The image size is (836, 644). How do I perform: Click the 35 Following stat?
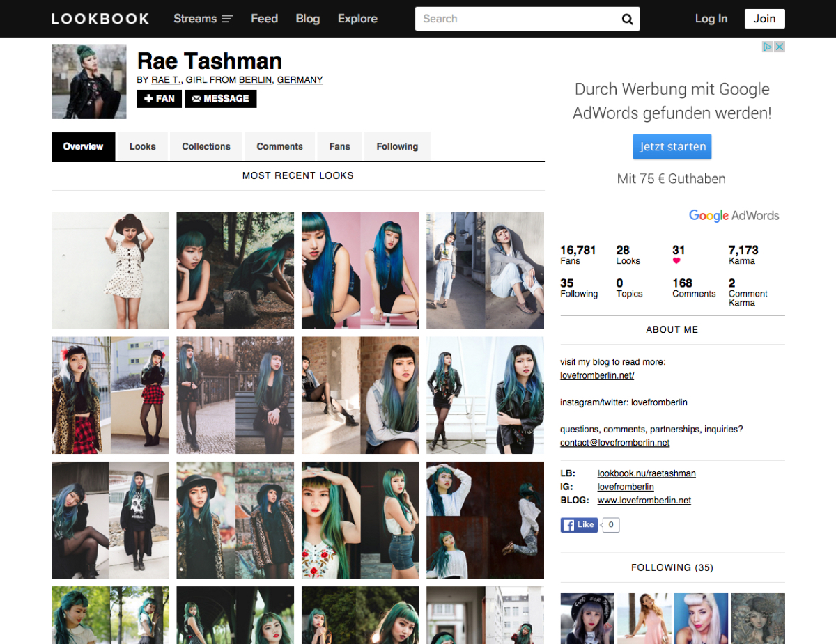point(579,288)
